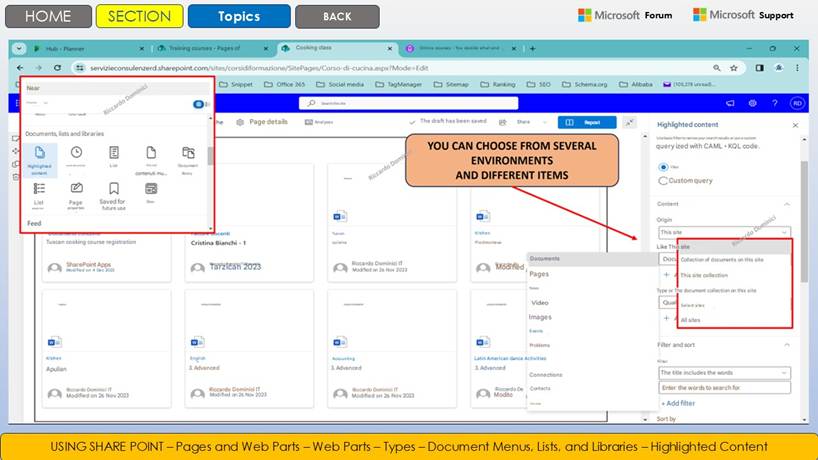The height and width of the screenshot is (460, 818).
Task: Select the Custom query radio button
Action: [x=664, y=181]
